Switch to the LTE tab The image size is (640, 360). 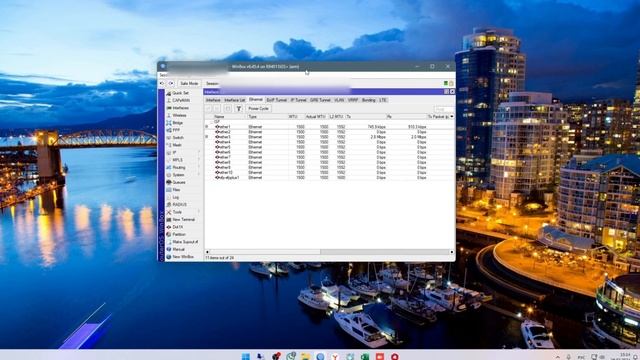tap(383, 100)
